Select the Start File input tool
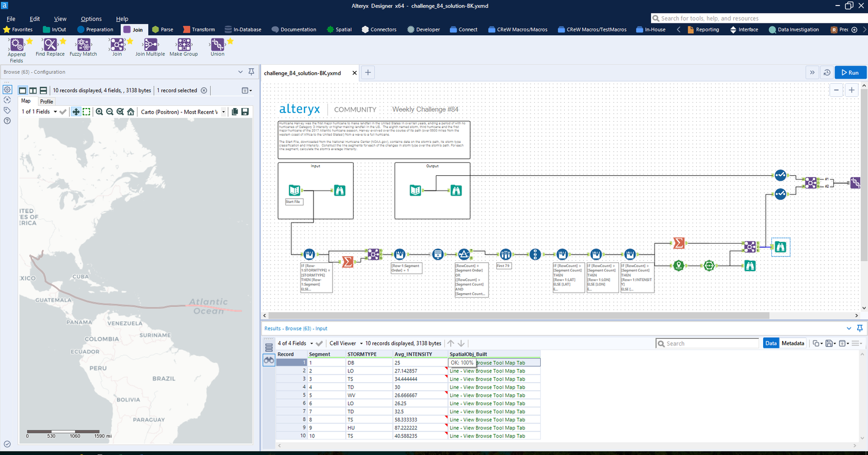This screenshot has height=455, width=868. tap(294, 190)
